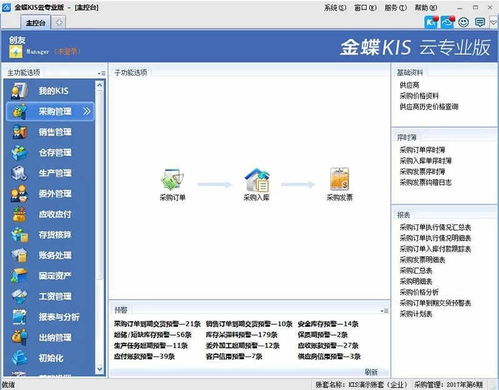Open the 供应商 link

click(x=409, y=85)
